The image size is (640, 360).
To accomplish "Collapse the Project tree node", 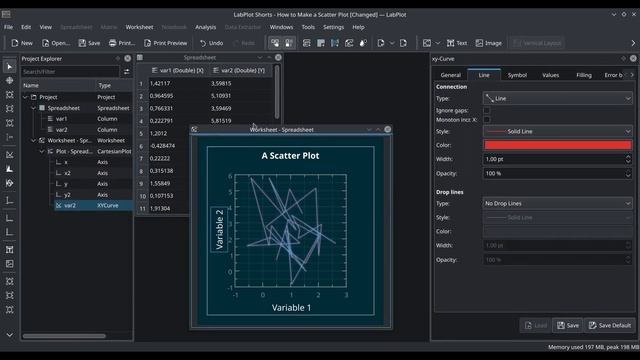I will coord(25,97).
